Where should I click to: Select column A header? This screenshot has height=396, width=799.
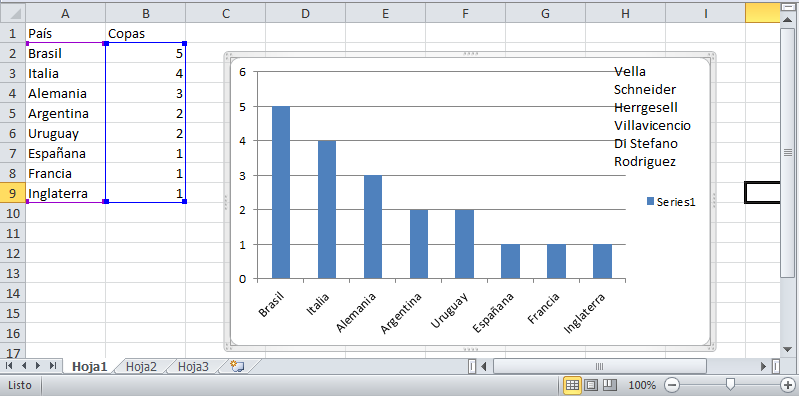click(65, 14)
